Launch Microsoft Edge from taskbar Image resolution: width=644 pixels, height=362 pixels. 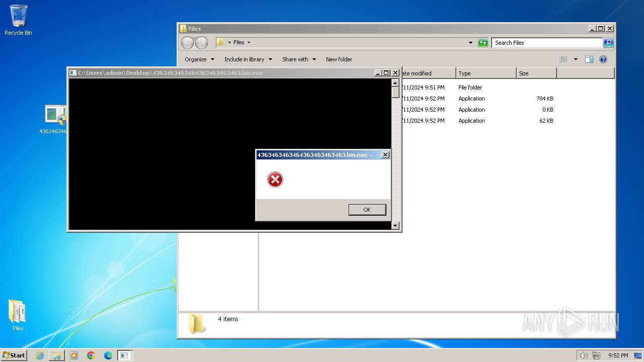[x=108, y=355]
